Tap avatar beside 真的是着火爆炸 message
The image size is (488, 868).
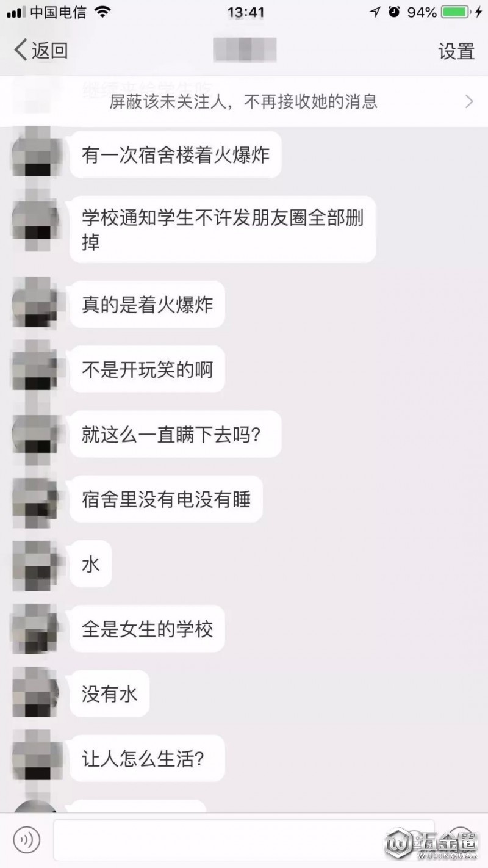tap(36, 303)
